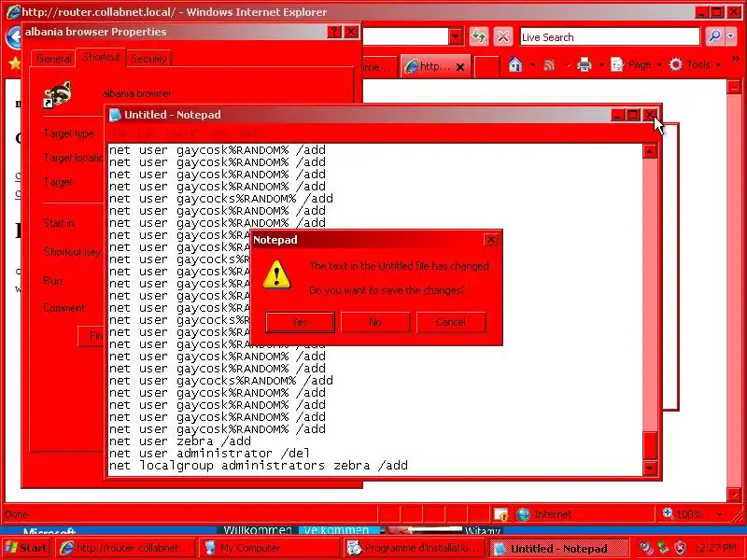The image size is (747, 560).
Task: Close the active http browser tab
Action: [x=460, y=67]
